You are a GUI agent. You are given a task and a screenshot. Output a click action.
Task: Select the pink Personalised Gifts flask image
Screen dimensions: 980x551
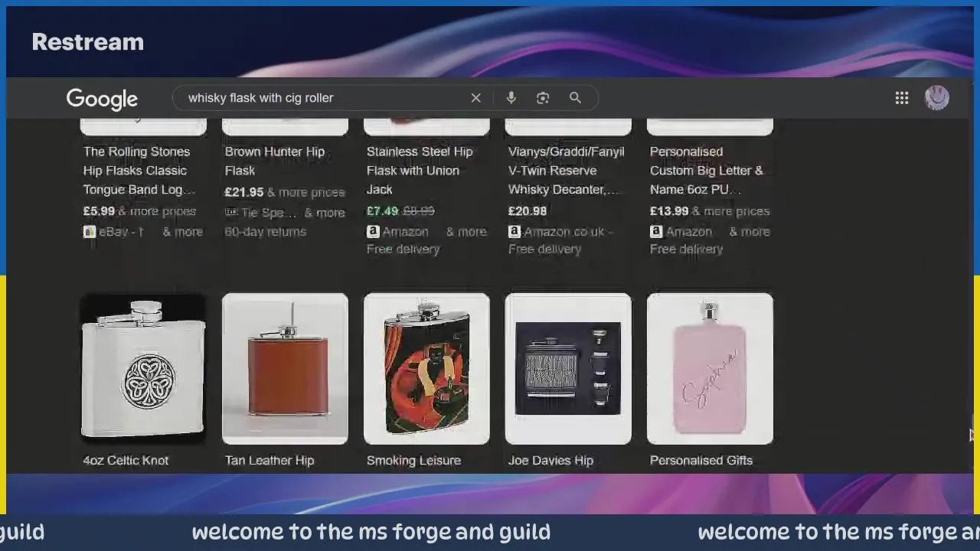[710, 369]
